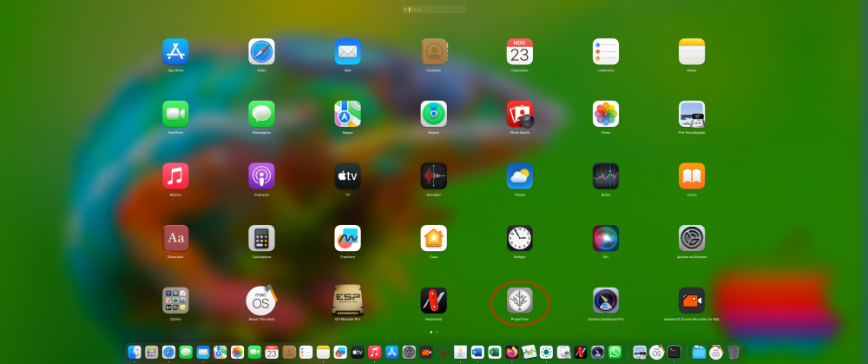This screenshot has height=364, width=868.
Task: Open the Bolsa stocks app
Action: (606, 176)
